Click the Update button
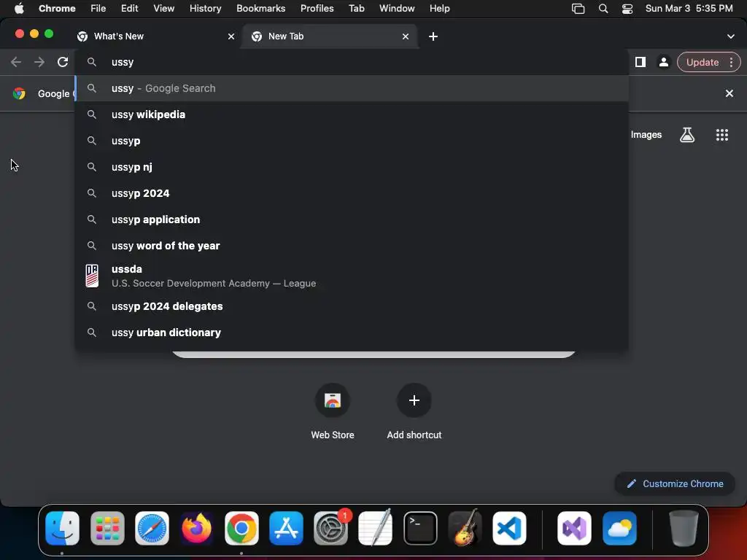Image resolution: width=747 pixels, height=560 pixels. 703,62
